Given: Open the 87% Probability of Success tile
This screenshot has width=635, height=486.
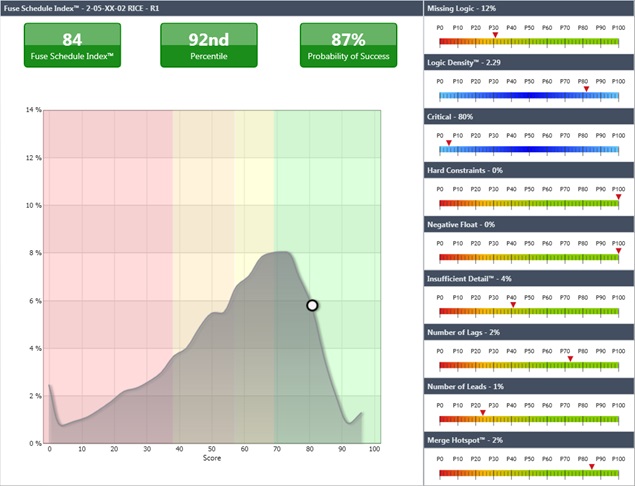Looking at the screenshot, I should (x=349, y=46).
